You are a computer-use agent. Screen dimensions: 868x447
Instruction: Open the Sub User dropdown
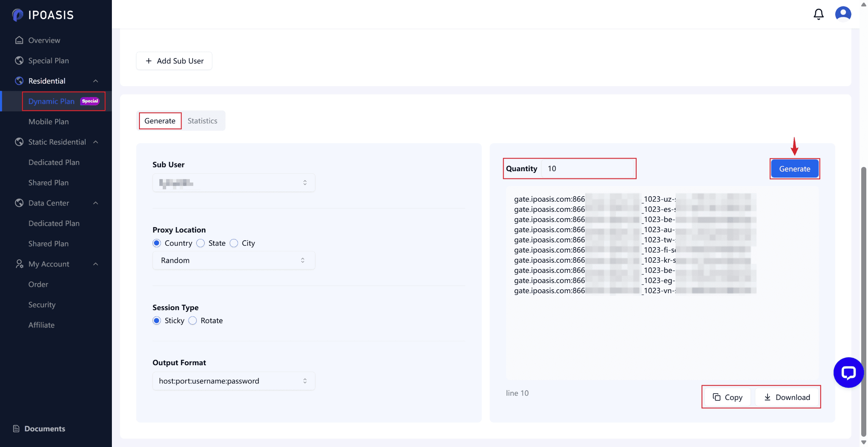(x=234, y=183)
